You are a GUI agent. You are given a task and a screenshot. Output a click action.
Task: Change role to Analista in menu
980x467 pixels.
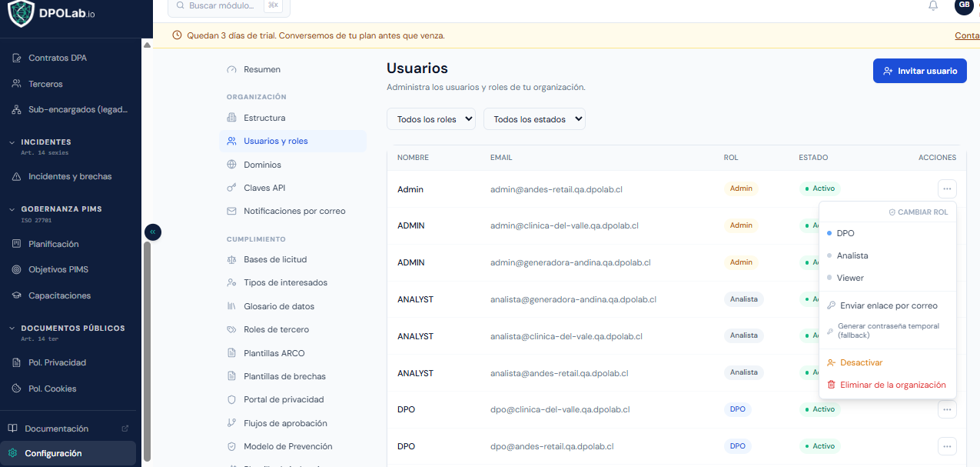coord(888,255)
